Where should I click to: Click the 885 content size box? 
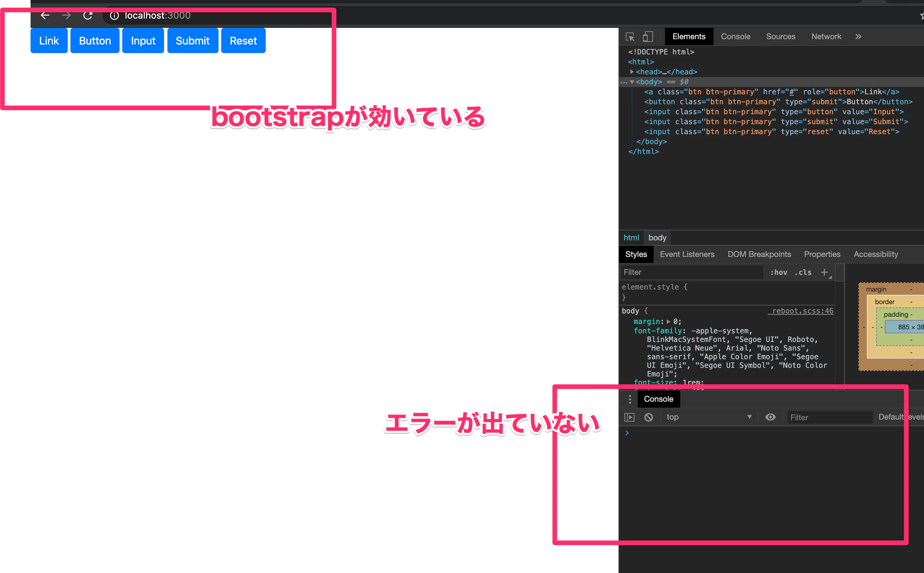point(905,327)
